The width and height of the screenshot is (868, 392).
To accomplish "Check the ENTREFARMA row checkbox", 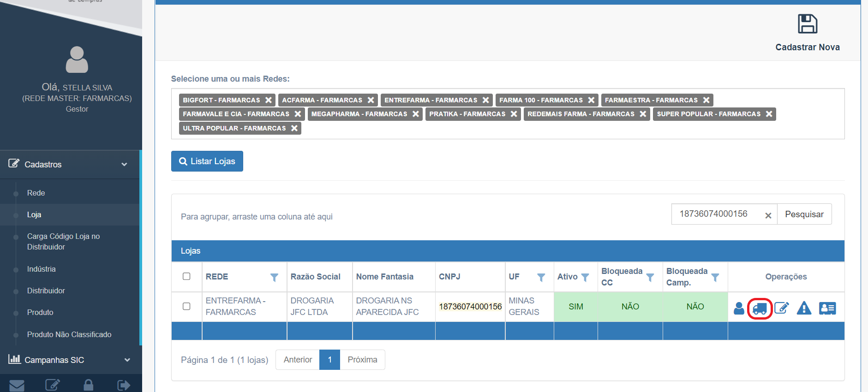I will [186, 306].
